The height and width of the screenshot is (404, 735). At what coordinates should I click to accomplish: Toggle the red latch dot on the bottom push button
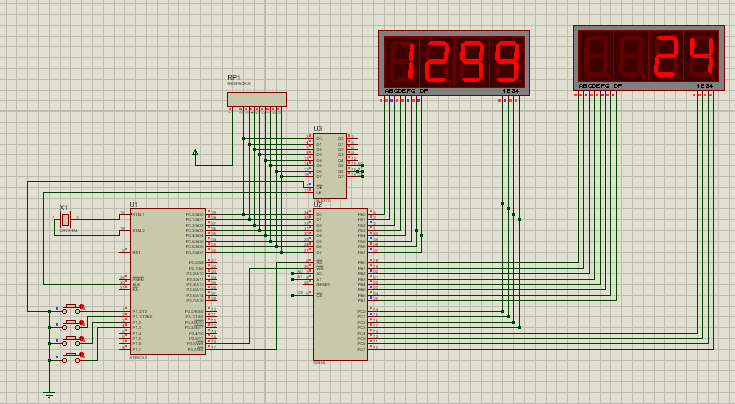click(82, 356)
